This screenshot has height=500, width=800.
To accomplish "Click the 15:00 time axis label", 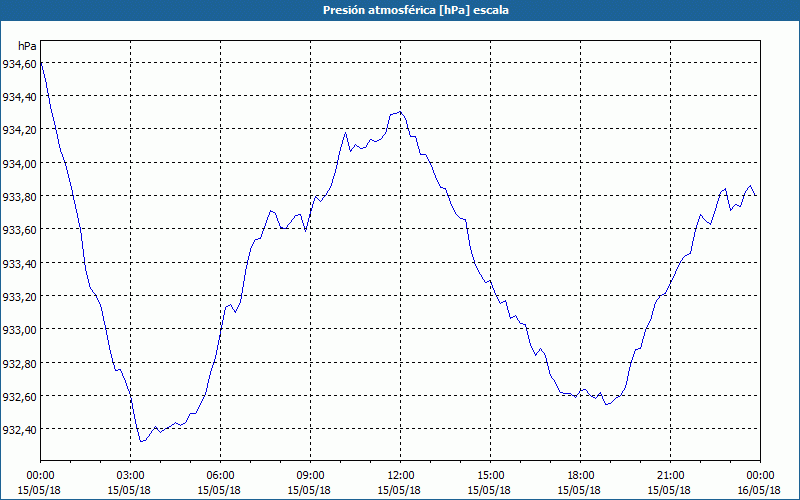I will (490, 476).
